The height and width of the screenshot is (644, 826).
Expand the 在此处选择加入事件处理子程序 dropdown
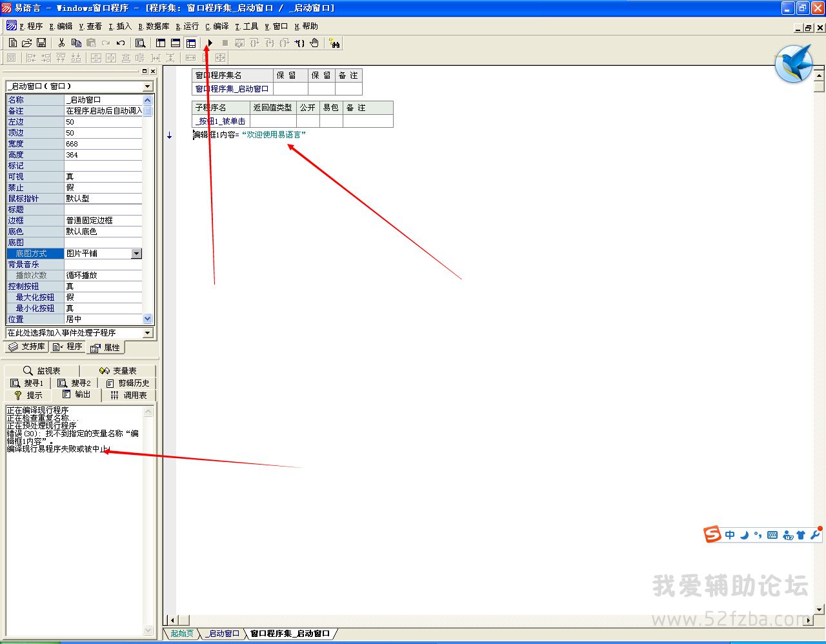[x=148, y=333]
